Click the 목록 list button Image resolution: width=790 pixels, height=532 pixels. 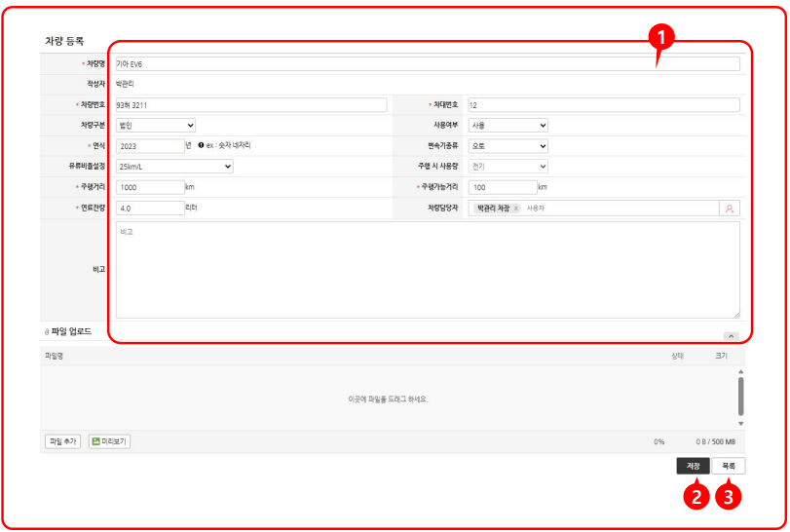(729, 467)
